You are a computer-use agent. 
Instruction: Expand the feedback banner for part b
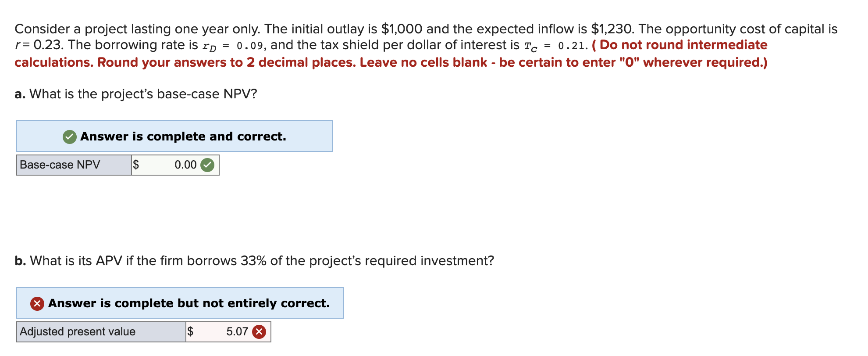(180, 303)
